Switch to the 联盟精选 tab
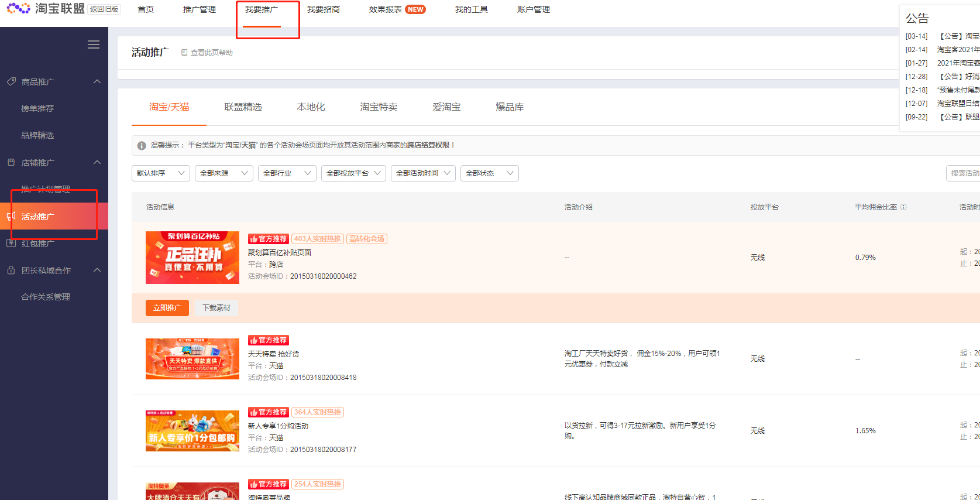The image size is (980, 500). click(243, 107)
